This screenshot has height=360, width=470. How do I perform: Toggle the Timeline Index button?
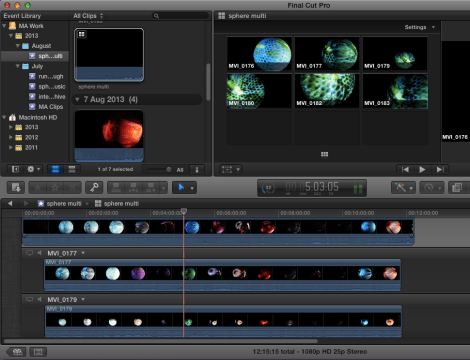(38, 352)
